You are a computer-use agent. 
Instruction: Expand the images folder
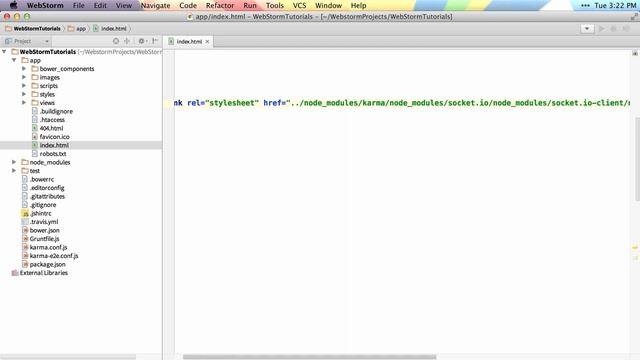(x=24, y=77)
